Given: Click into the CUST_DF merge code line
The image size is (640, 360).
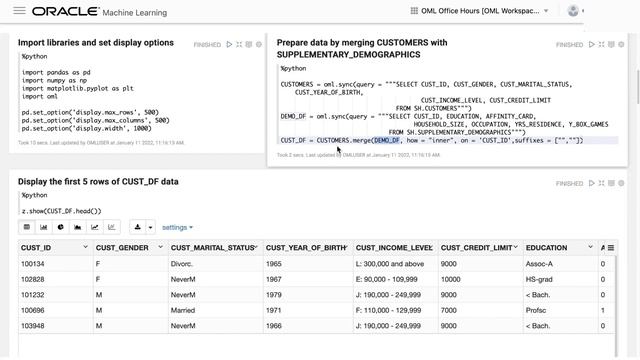Looking at the screenshot, I should pos(432,140).
